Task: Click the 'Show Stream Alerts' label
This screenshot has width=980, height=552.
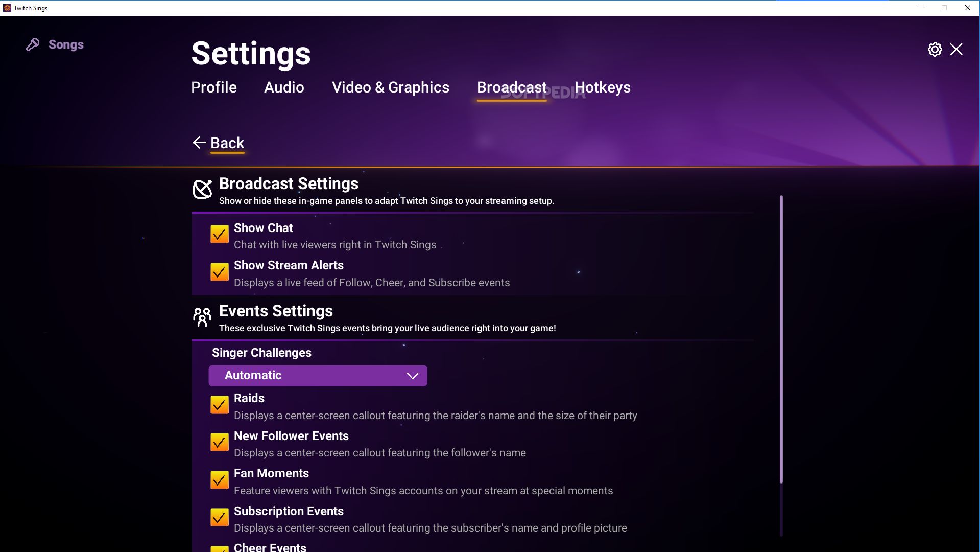Action: (x=289, y=265)
